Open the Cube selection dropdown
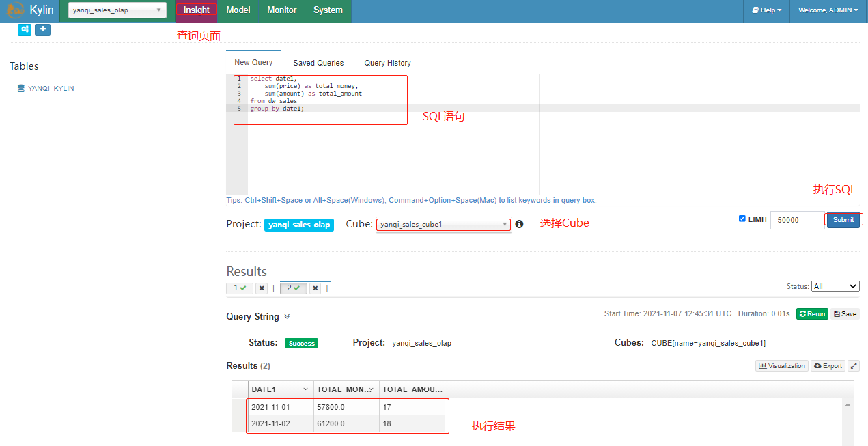The width and height of the screenshot is (868, 446). click(443, 224)
